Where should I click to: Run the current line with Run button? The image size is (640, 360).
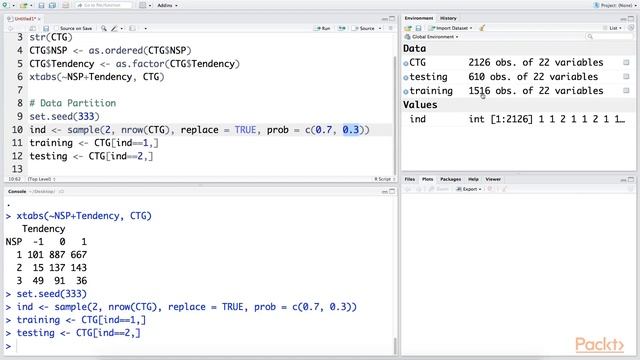pos(322,28)
